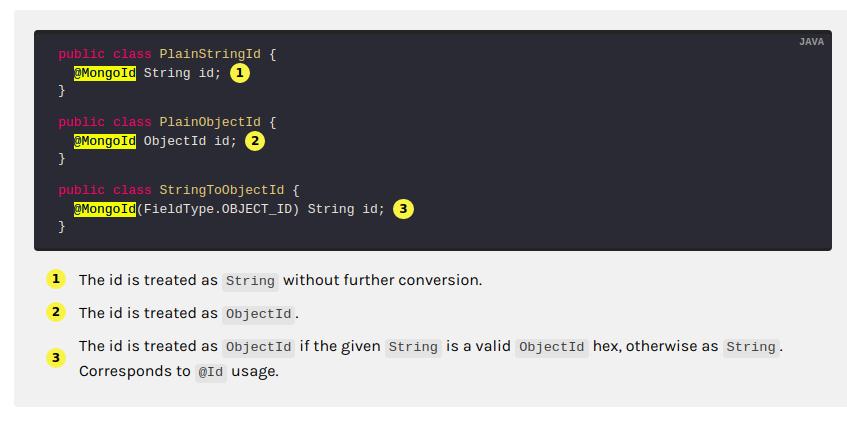The height and width of the screenshot is (423, 847).
Task: Click the inline String code in first explanation
Action: (250, 281)
